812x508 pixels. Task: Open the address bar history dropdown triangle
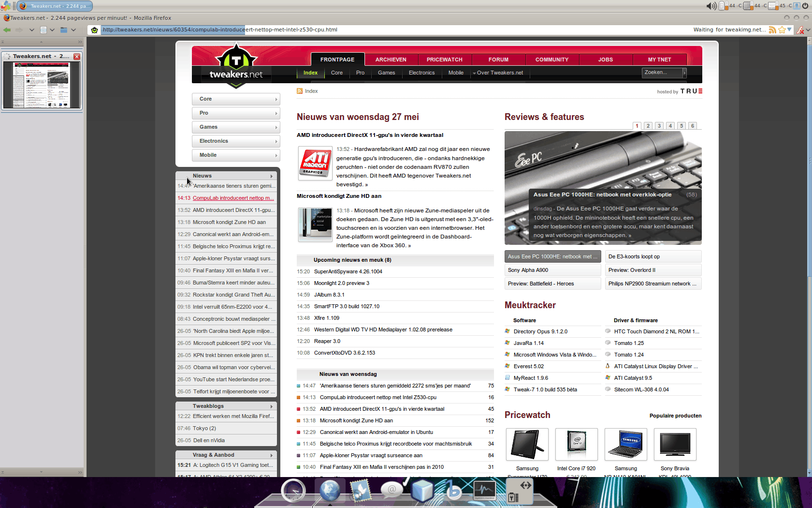[x=789, y=30]
